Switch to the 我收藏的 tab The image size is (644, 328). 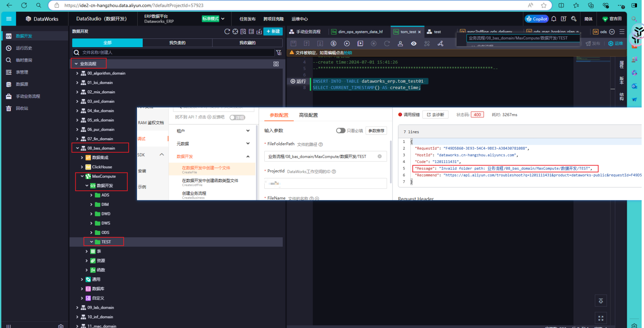point(247,43)
